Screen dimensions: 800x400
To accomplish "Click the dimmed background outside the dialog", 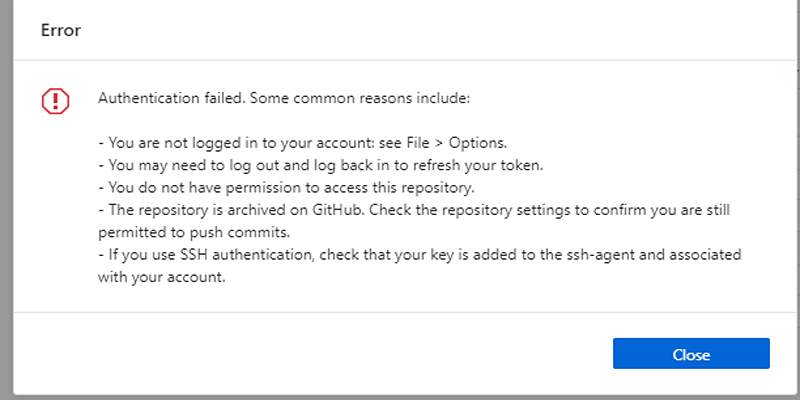I will click(6, 200).
